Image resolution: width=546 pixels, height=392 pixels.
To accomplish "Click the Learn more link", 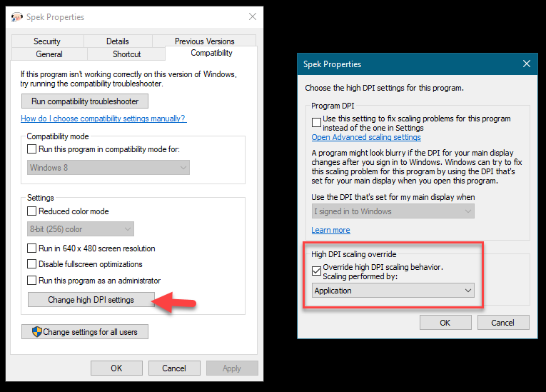I will pyautogui.click(x=330, y=230).
